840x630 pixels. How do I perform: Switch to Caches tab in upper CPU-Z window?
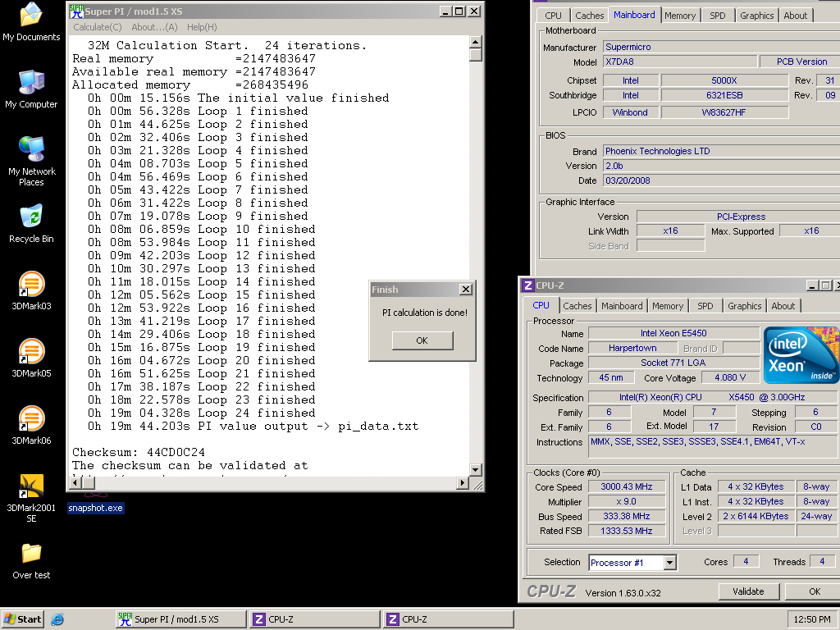[x=589, y=16]
